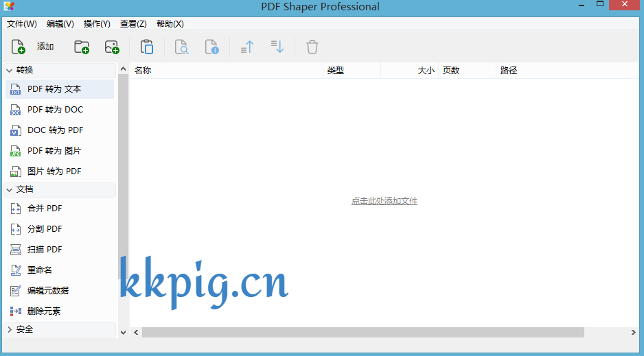This screenshot has width=644, height=356.
Task: Click 点击此处添加文件 link
Action: [x=384, y=201]
